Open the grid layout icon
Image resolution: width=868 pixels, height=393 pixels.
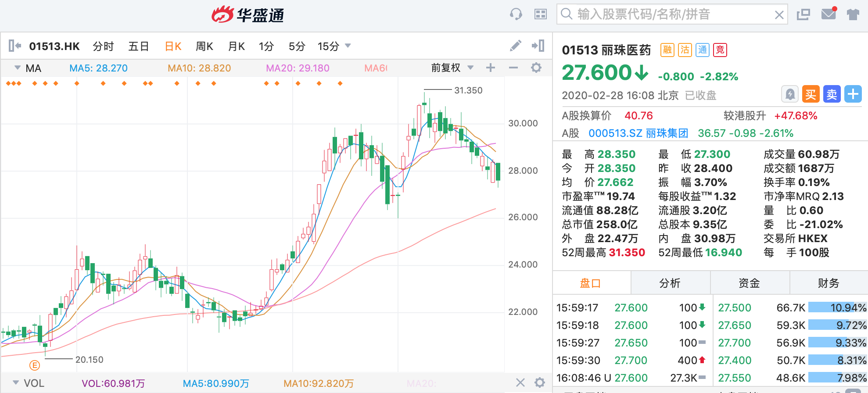pos(540,14)
